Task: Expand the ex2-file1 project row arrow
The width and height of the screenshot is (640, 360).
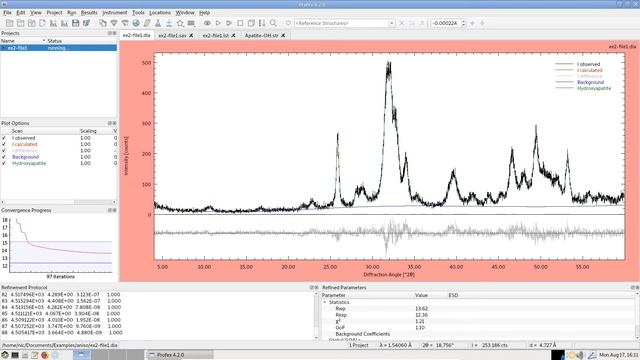Action: click(3, 48)
